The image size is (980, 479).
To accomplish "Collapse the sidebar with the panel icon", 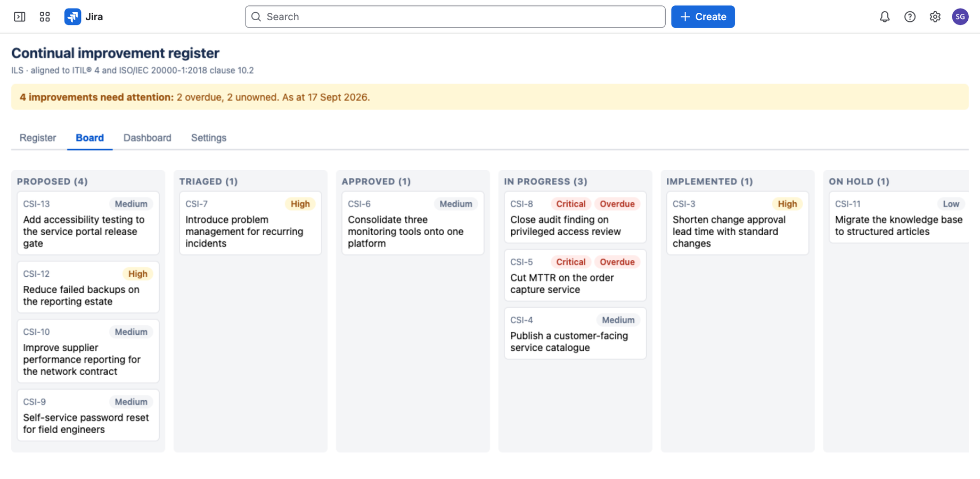I will [20, 16].
